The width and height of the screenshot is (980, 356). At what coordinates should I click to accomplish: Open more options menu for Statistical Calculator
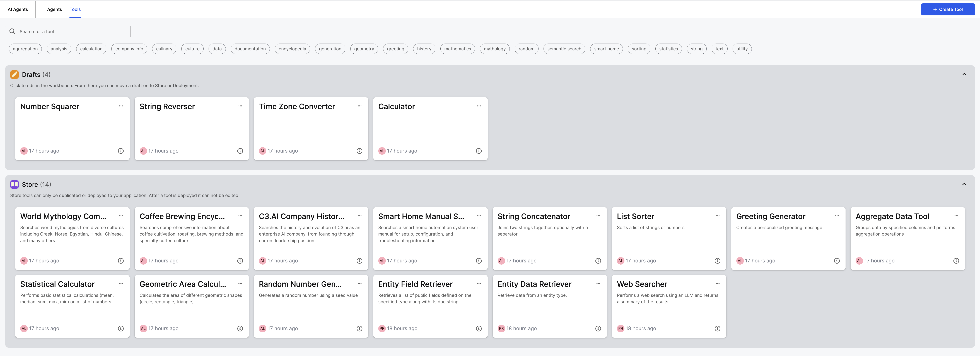click(121, 284)
